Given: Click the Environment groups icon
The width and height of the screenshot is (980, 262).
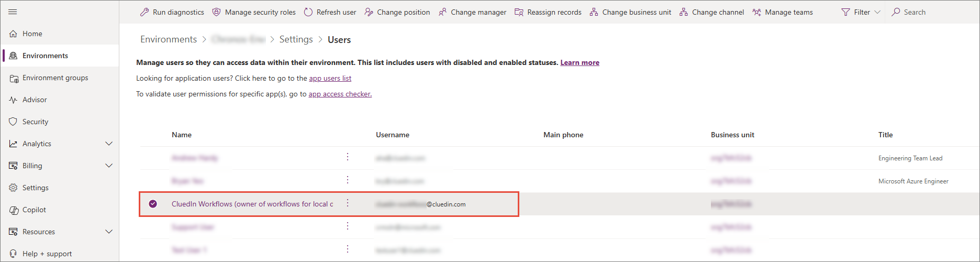Looking at the screenshot, I should click(14, 78).
